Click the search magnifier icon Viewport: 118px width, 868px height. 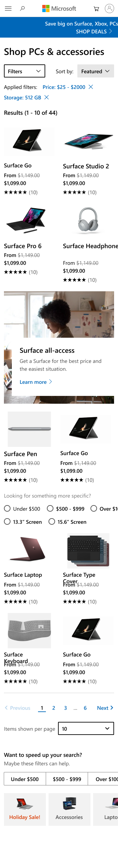23,9
